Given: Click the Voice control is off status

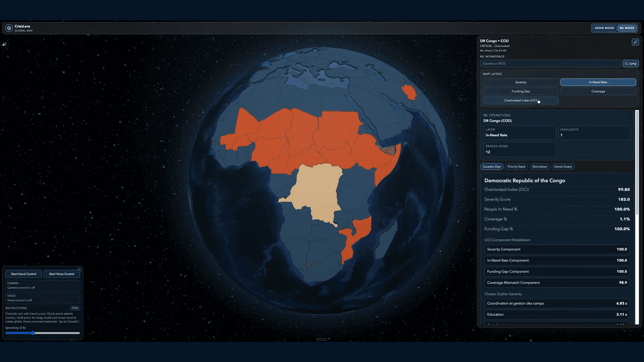Looking at the screenshot, I should pos(43,298).
